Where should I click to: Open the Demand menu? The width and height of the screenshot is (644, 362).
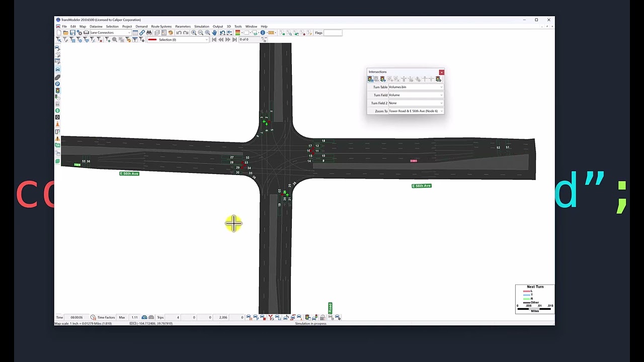141,26
